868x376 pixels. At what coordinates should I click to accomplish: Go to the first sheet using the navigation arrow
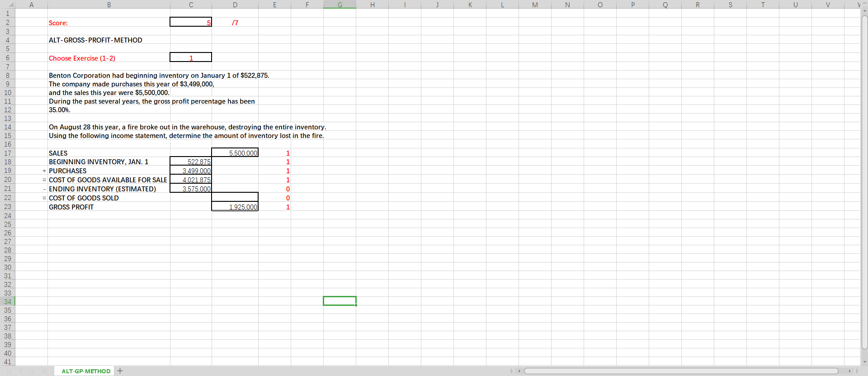[x=9, y=371]
